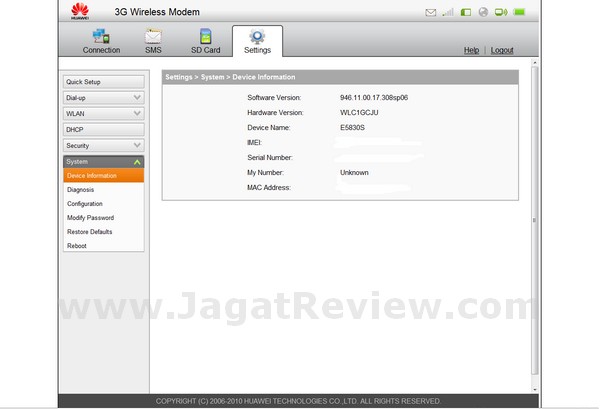Viewport: 600px width, 409px height.
Task: Select Modify Password under System
Action: 90,218
